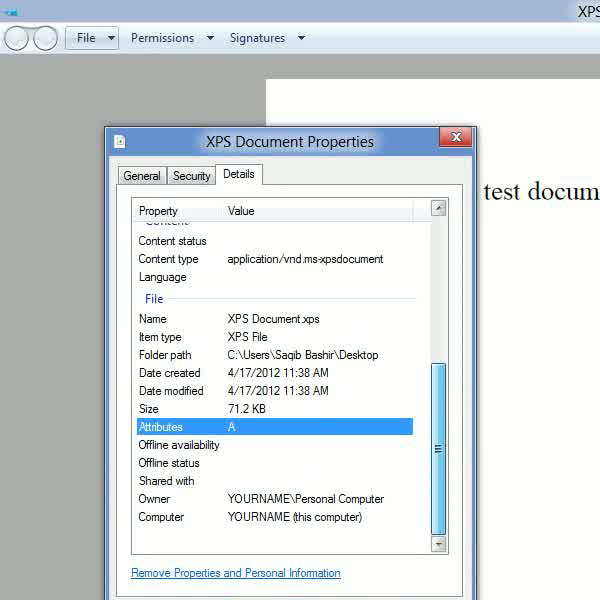The image size is (600, 600).
Task: Select the Language property row
Action: [x=275, y=277]
